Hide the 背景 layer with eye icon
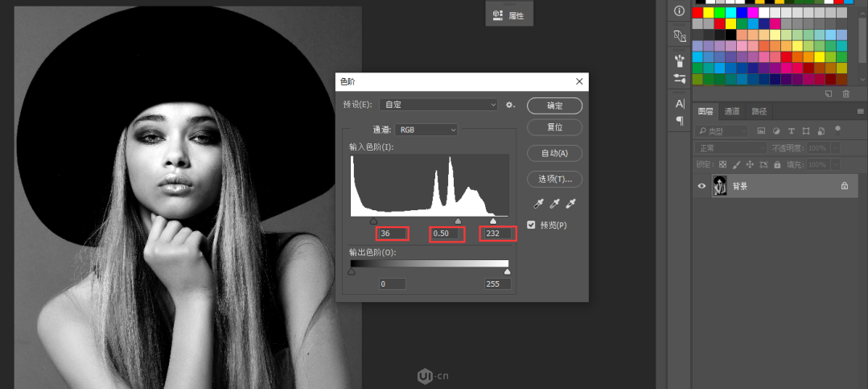Image resolution: width=868 pixels, height=389 pixels. point(701,186)
